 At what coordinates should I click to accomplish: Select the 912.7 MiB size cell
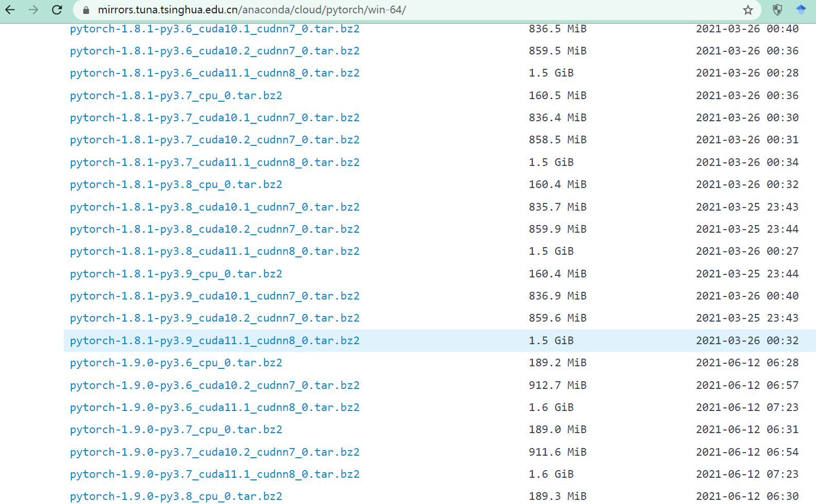point(558,386)
